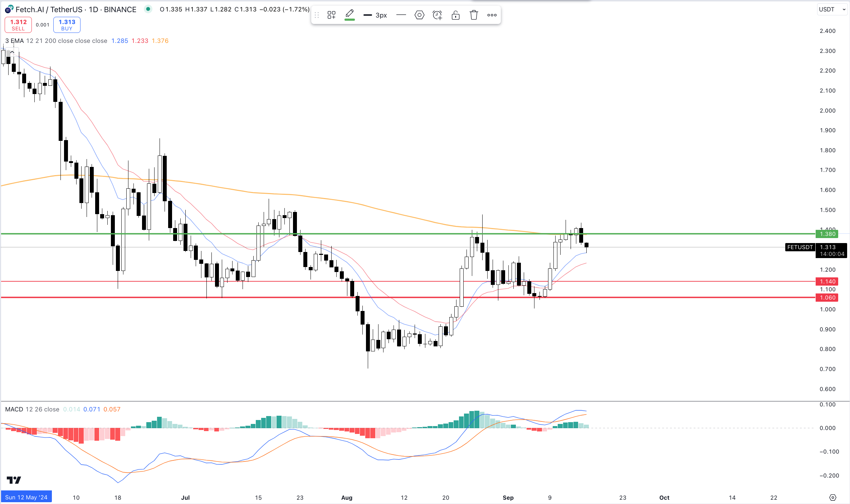
Task: Click the green 1.380 price line label
Action: pyautogui.click(x=827, y=234)
